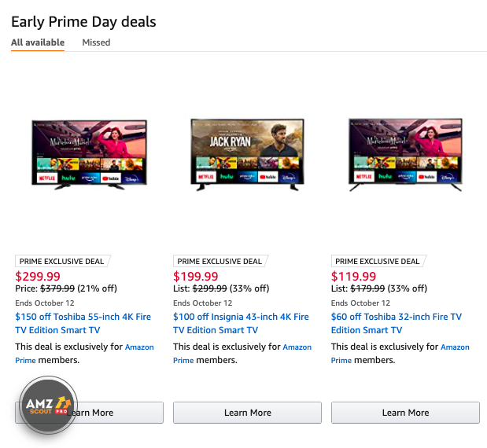Click Prime Exclusive Deal badge on Insignia TV
Viewport: 487px width, 448px height.
tap(220, 261)
